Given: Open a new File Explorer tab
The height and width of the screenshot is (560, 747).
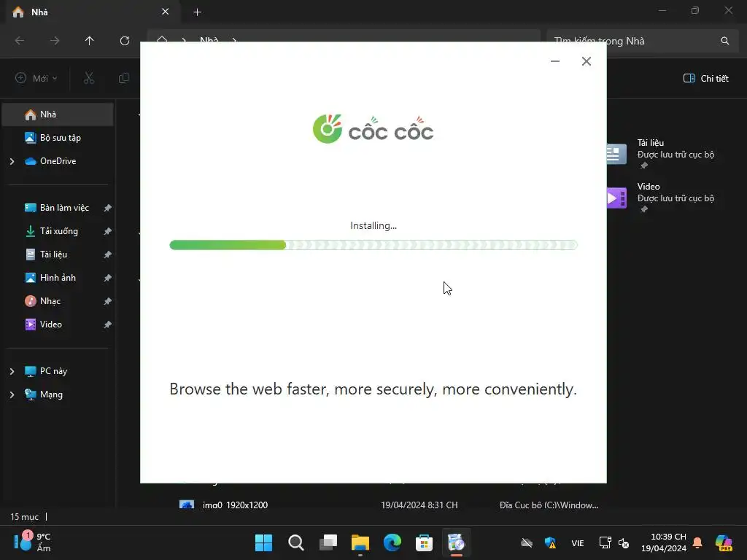Looking at the screenshot, I should tap(197, 12).
